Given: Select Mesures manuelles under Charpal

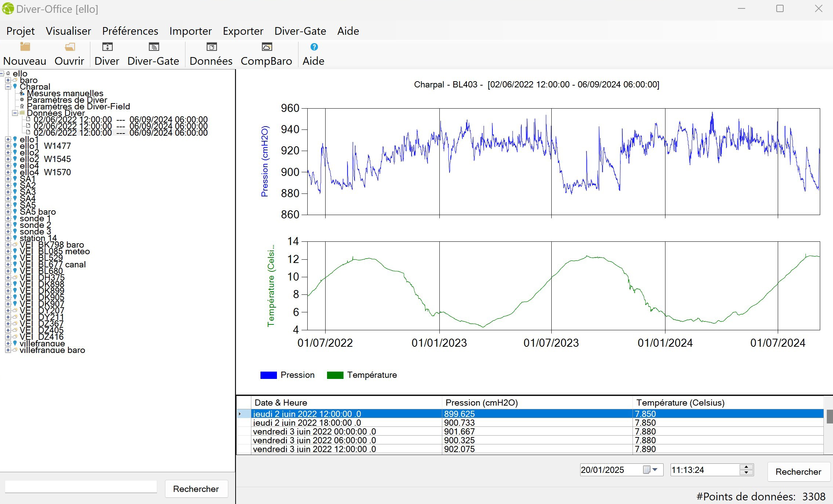Looking at the screenshot, I should pos(65,93).
